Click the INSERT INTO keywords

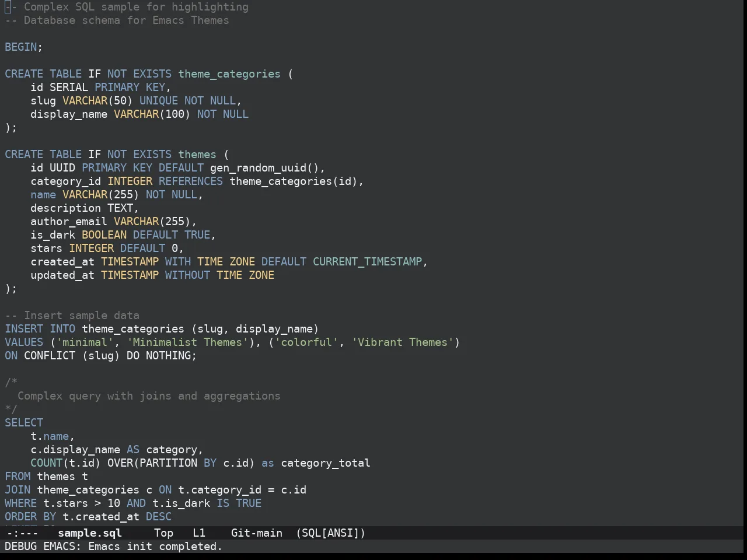[40, 328]
